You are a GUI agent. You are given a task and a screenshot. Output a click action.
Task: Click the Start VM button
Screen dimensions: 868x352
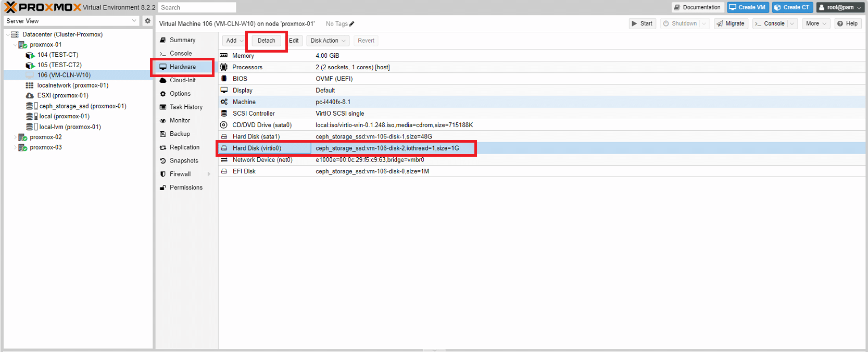pyautogui.click(x=642, y=23)
